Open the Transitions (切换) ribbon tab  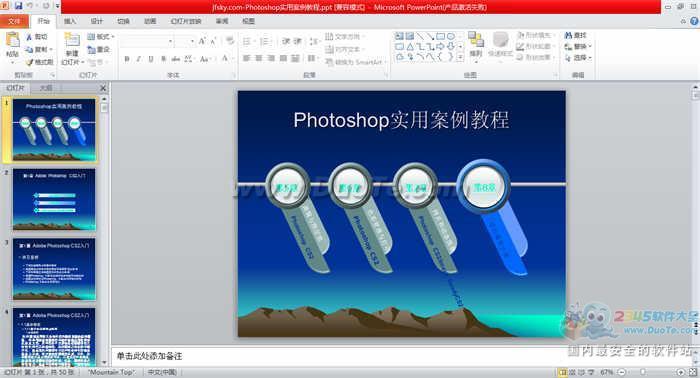pyautogui.click(x=123, y=21)
